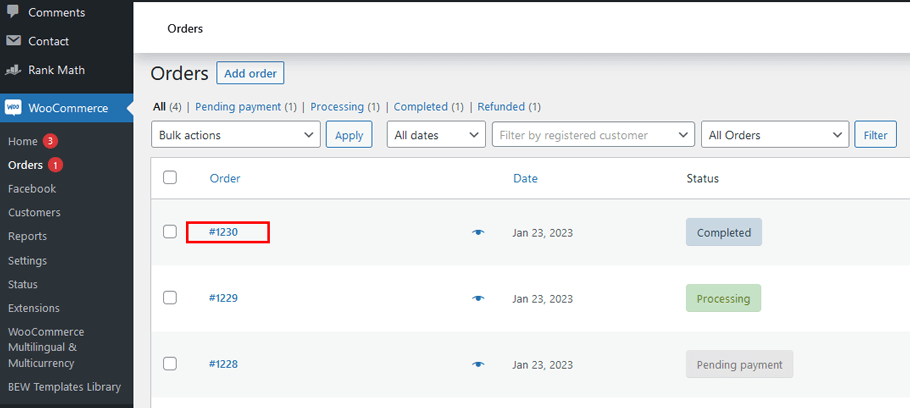Preview order #1228 with eye icon
The width and height of the screenshot is (910, 408).
[x=478, y=364]
